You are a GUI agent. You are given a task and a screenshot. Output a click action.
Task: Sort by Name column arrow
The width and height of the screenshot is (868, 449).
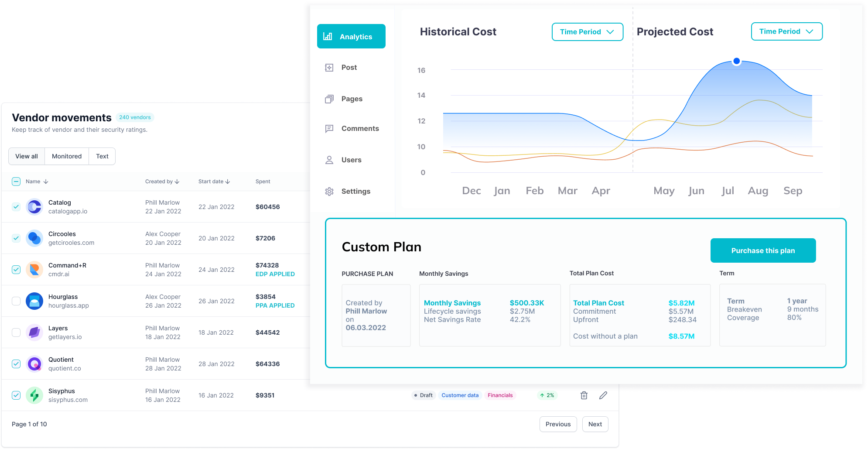pyautogui.click(x=46, y=182)
